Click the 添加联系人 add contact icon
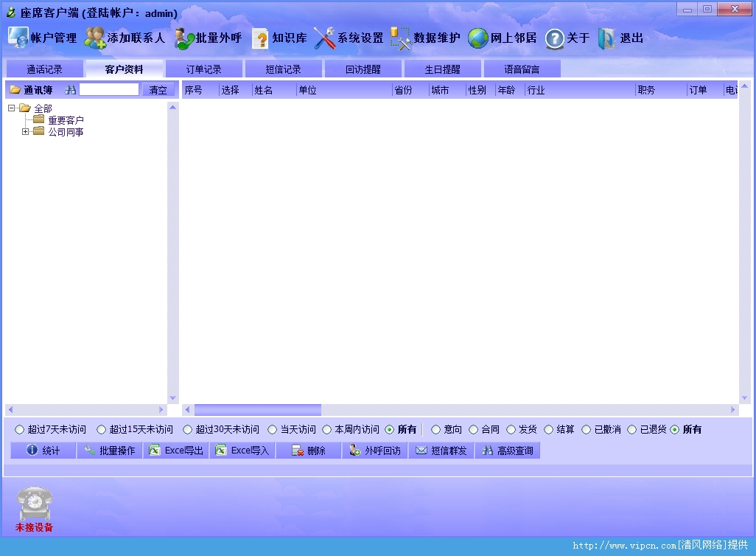 click(x=94, y=38)
